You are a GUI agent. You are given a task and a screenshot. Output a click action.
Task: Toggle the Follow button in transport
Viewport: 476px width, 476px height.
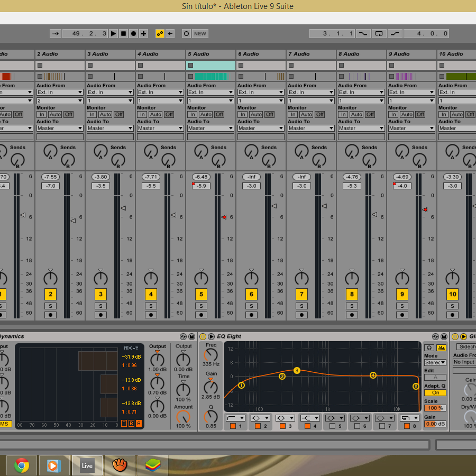coord(55,33)
